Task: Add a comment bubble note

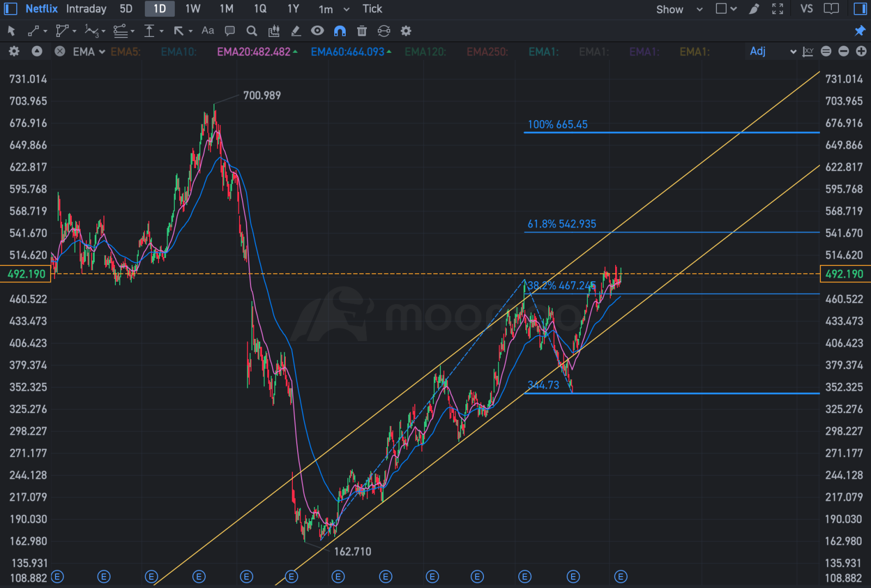Action: [x=230, y=31]
